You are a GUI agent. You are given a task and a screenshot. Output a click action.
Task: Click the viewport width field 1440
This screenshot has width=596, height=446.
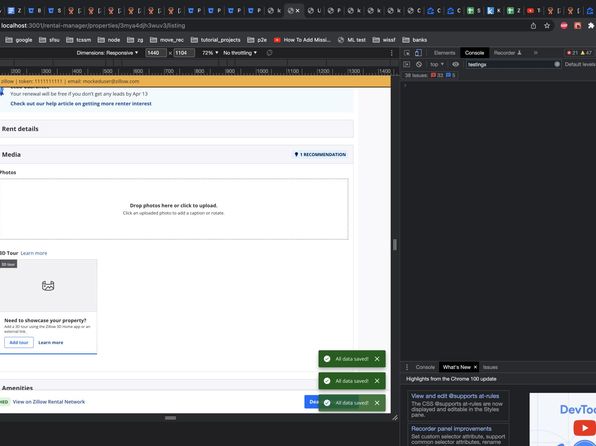point(156,53)
